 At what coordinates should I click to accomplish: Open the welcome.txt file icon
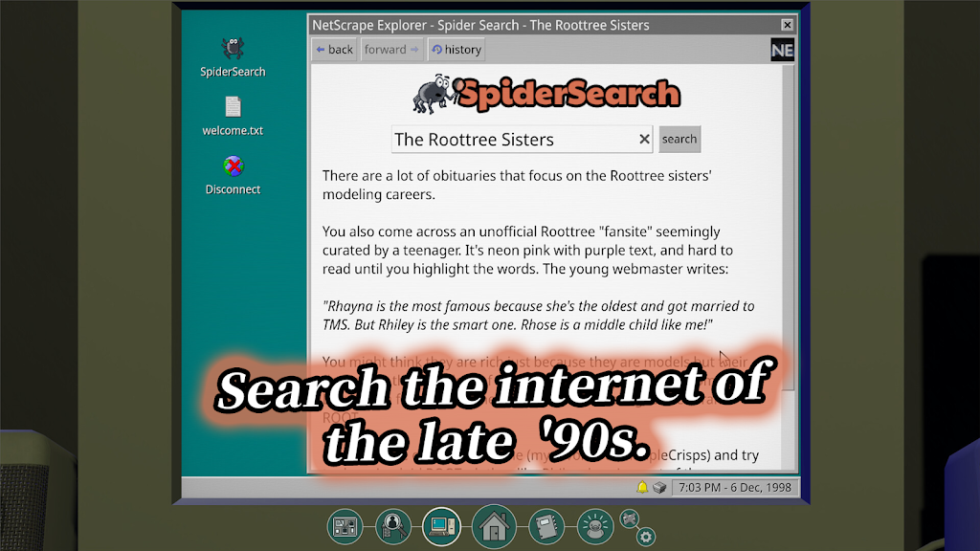point(233,116)
